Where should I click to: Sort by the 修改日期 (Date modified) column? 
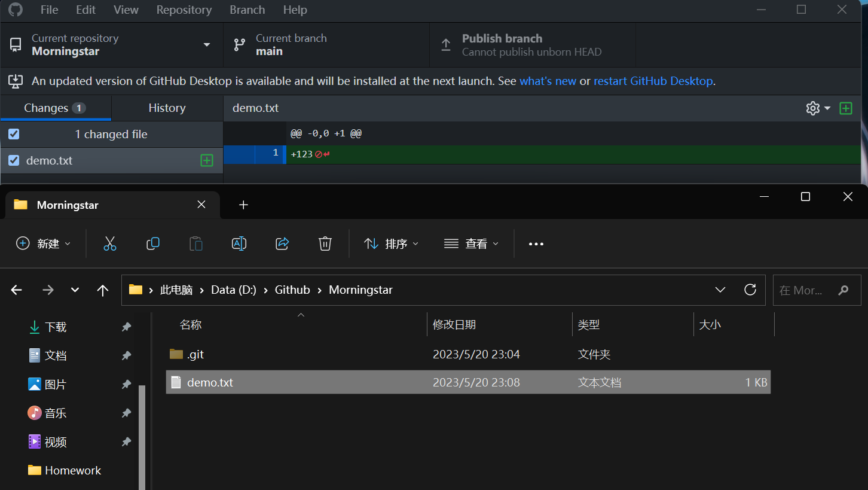pos(454,325)
